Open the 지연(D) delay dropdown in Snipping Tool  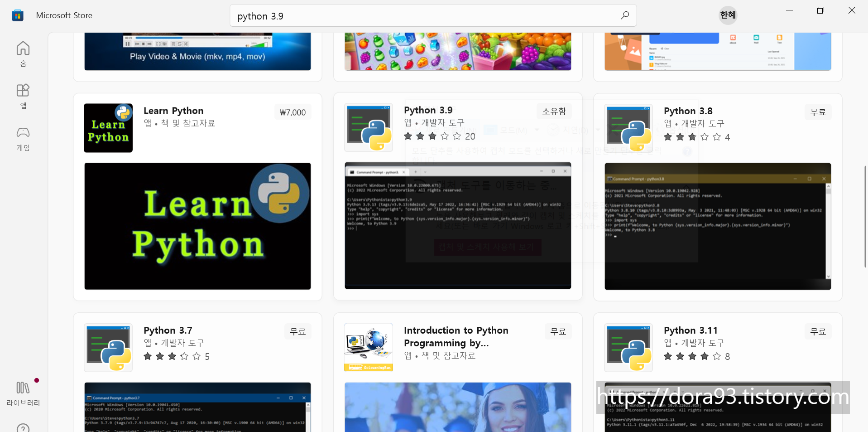pyautogui.click(x=576, y=130)
